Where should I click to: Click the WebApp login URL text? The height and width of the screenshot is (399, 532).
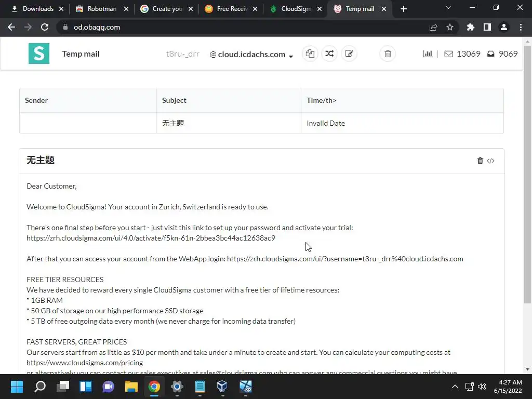tap(345, 259)
